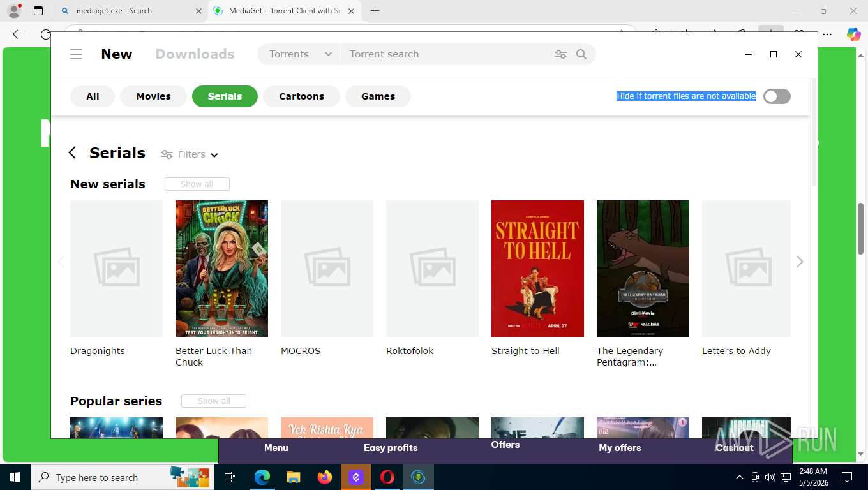Open My offers in bottom bar
Viewport: 868px width, 490px height.
[x=620, y=448]
